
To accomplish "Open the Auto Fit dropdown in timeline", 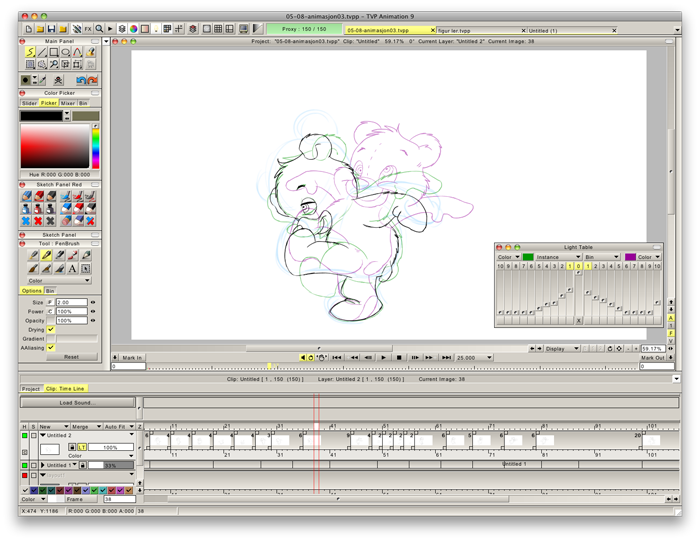I will tap(119, 427).
